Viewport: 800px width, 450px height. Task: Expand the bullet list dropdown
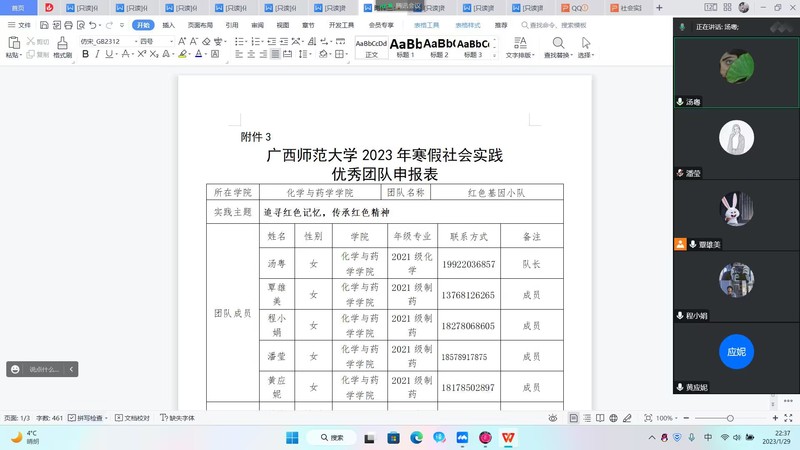click(x=246, y=41)
